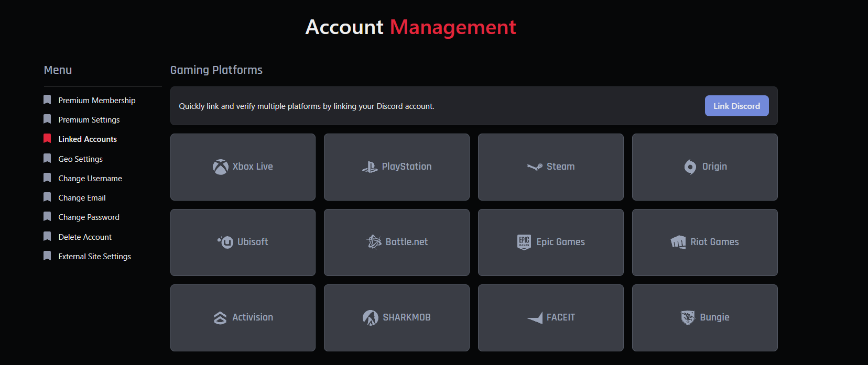Open External Site Settings

click(95, 257)
